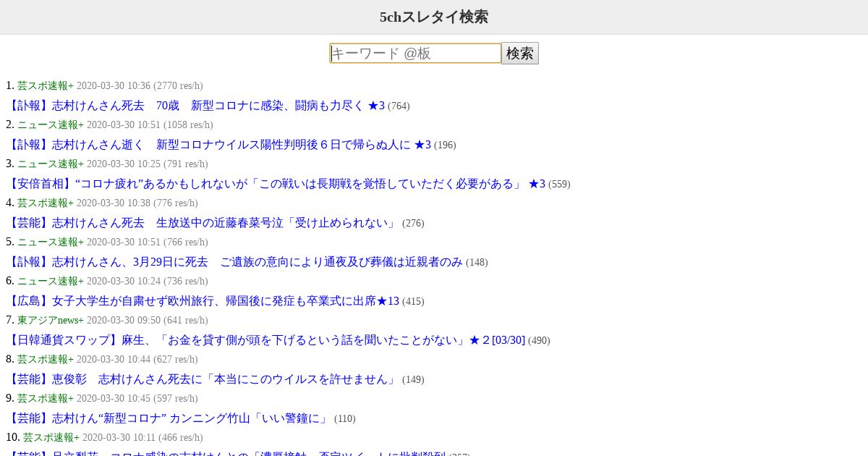This screenshot has width=868, height=456.
Task: Open thread カンニング竹山「いい警鐘に」
Action: coord(169,418)
